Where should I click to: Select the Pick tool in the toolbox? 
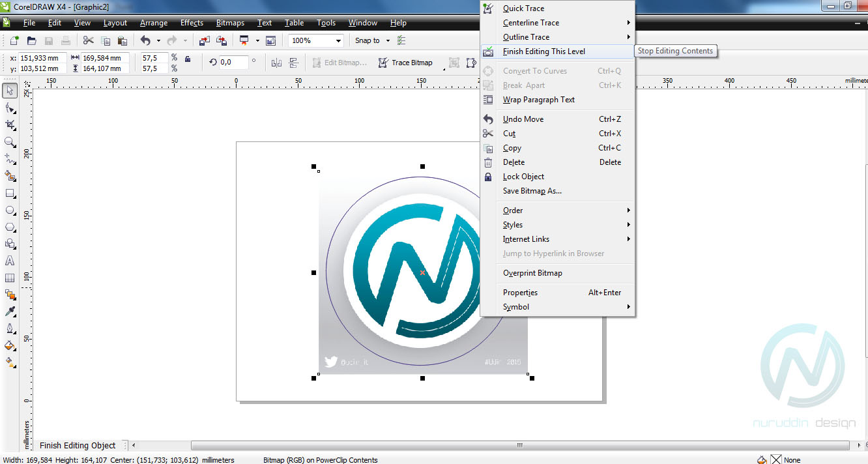tap(10, 90)
